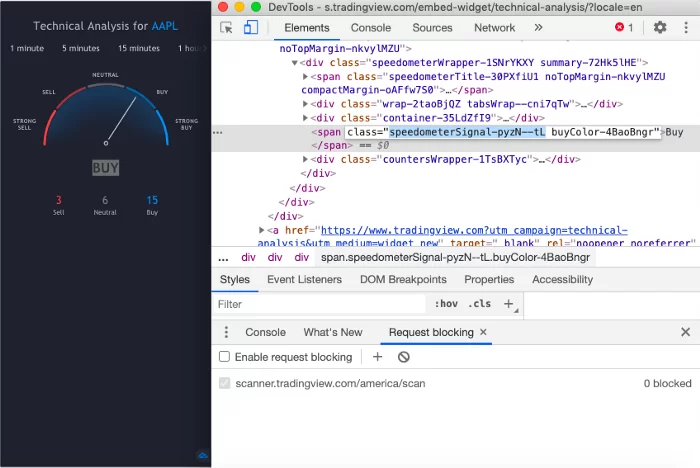Close the Request blocking tab

tap(483, 332)
